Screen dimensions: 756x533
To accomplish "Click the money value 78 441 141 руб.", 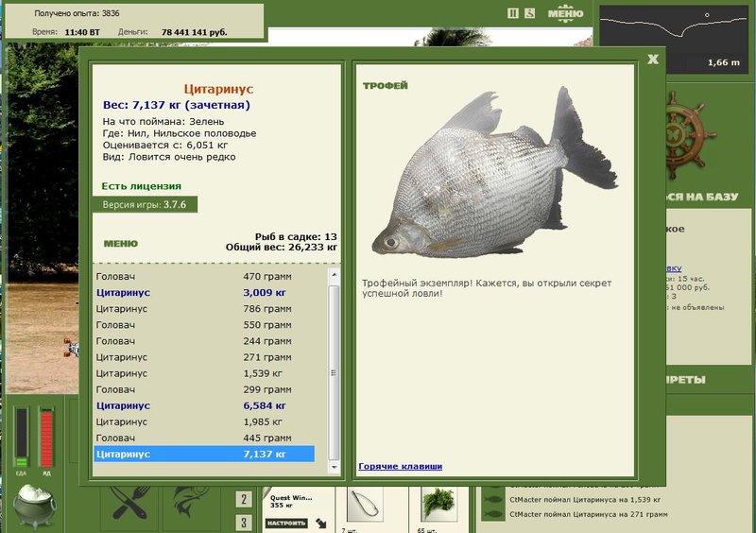I will click(195, 32).
